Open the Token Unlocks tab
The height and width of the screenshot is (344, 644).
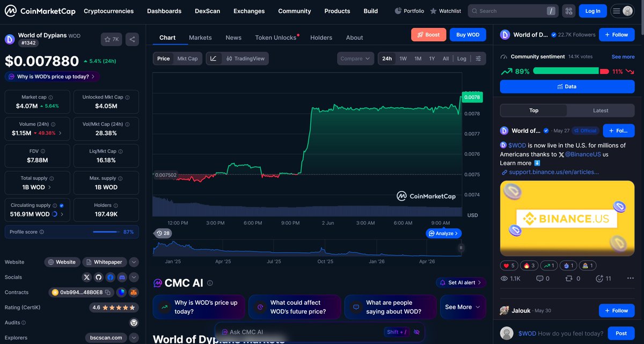point(276,38)
